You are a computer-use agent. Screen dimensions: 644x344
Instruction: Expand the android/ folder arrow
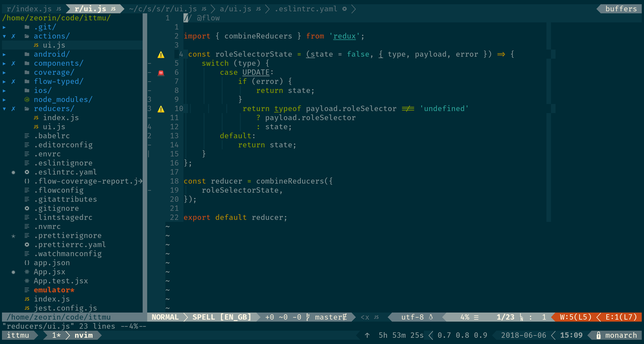(x=4, y=54)
